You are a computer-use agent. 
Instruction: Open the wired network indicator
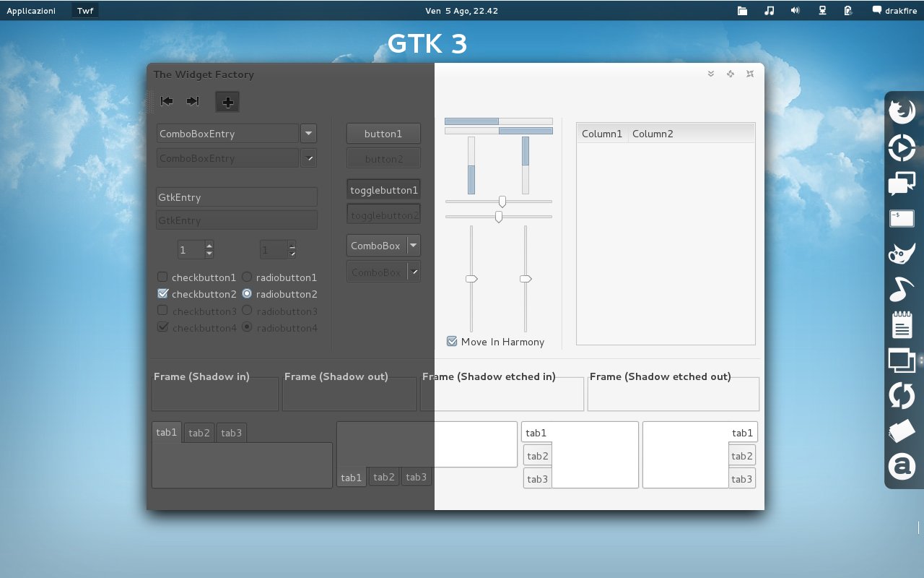(x=821, y=11)
